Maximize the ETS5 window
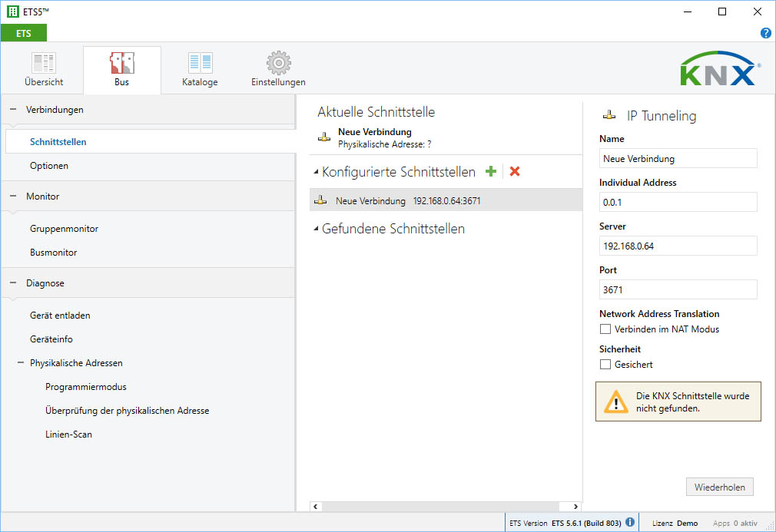 (722, 12)
